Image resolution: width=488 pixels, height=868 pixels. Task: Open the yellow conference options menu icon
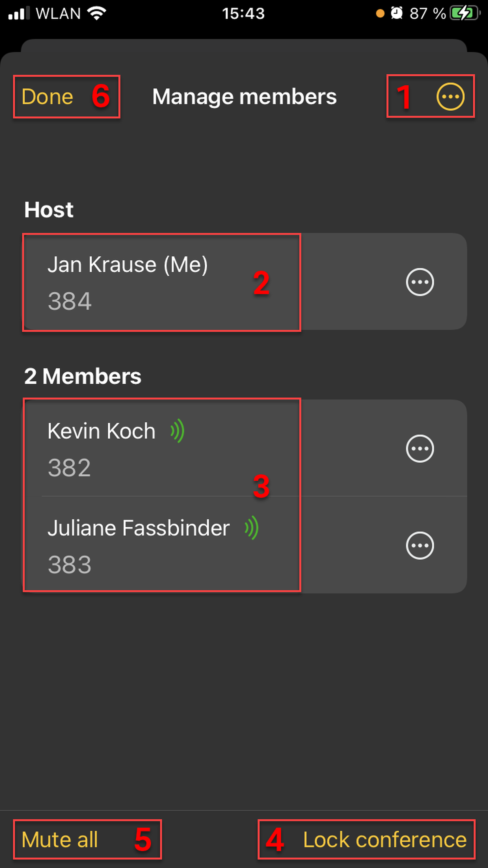coord(450,97)
